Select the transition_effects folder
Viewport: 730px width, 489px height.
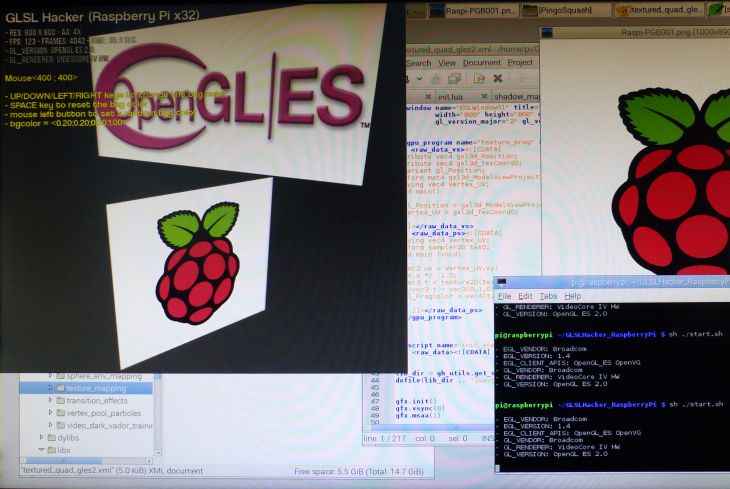pos(97,401)
